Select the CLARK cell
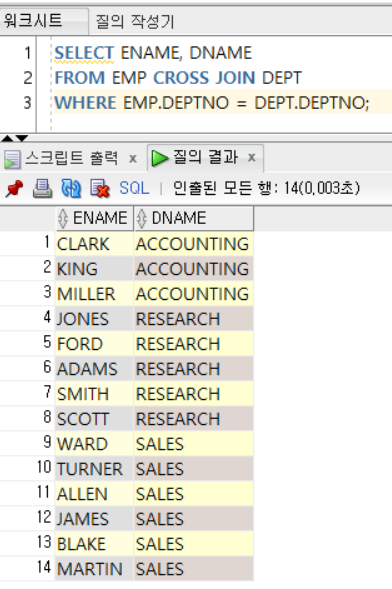 coord(94,244)
